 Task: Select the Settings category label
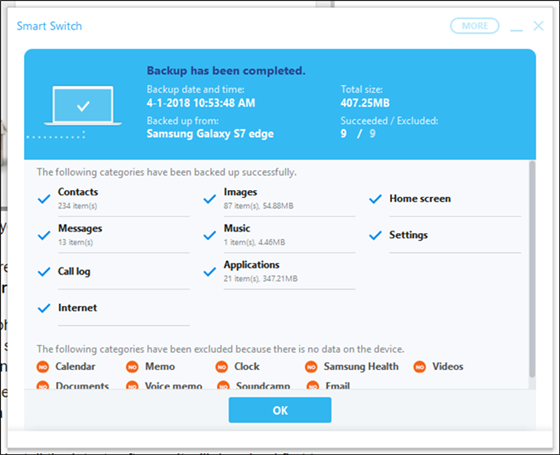[408, 235]
